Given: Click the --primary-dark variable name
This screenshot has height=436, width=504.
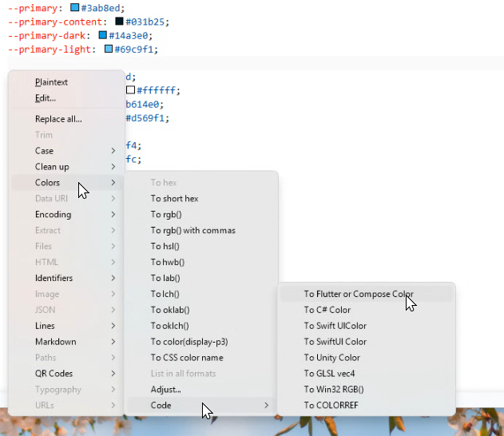Looking at the screenshot, I should click(x=47, y=36).
